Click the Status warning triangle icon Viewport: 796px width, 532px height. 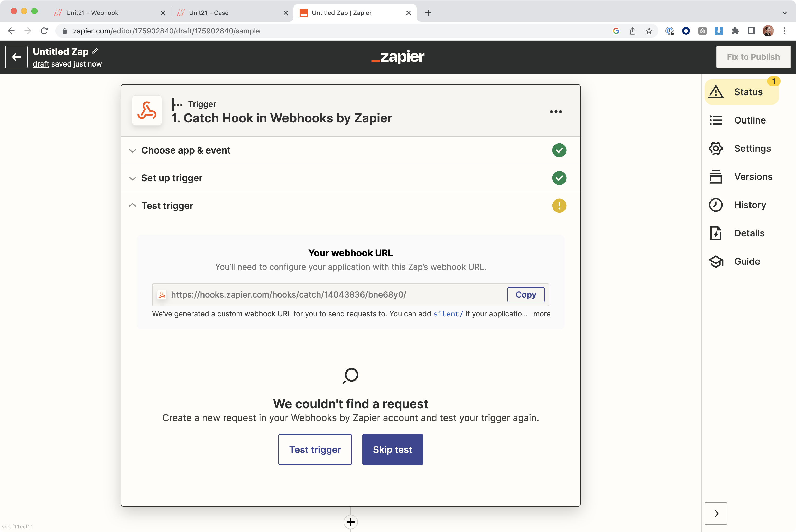[x=716, y=92]
